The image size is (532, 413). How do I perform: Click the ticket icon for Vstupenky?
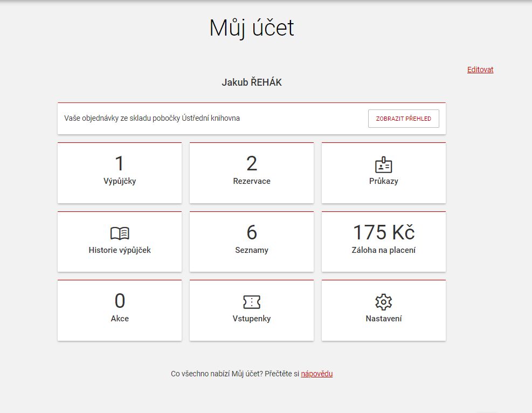252,302
